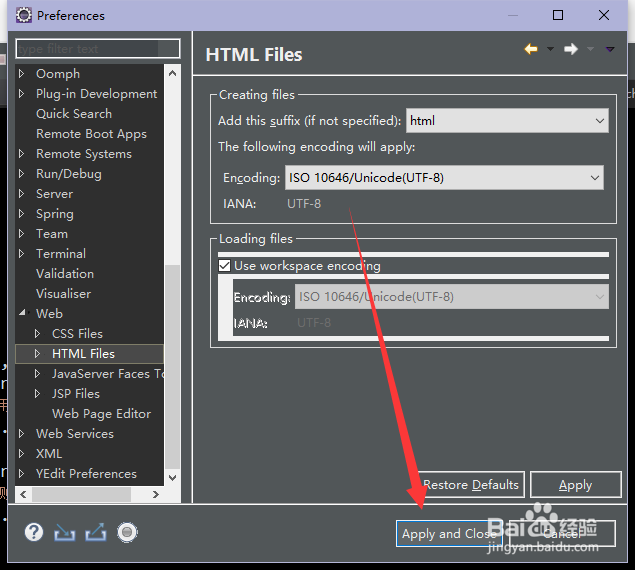Viewport: 635px width, 570px height.
Task: Click horizontal scrollbar left arrow
Action: click(23, 494)
